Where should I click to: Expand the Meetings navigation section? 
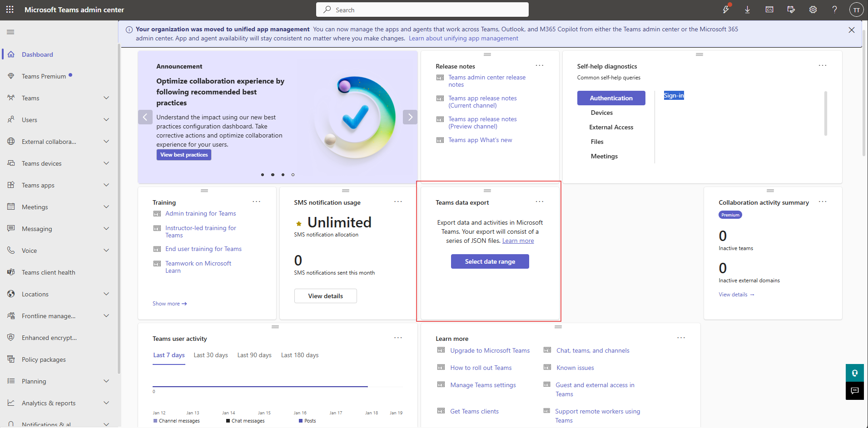point(106,207)
